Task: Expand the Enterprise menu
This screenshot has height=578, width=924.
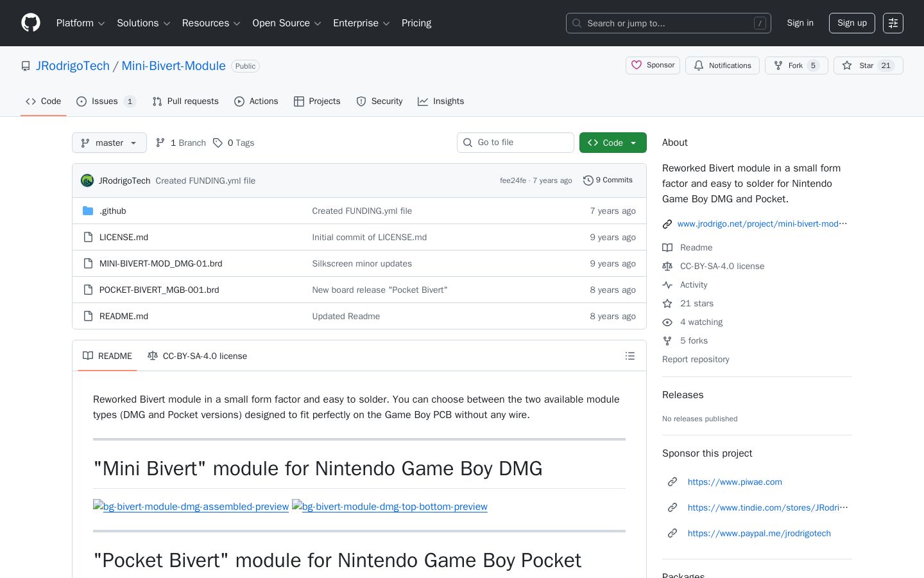Action: (361, 23)
